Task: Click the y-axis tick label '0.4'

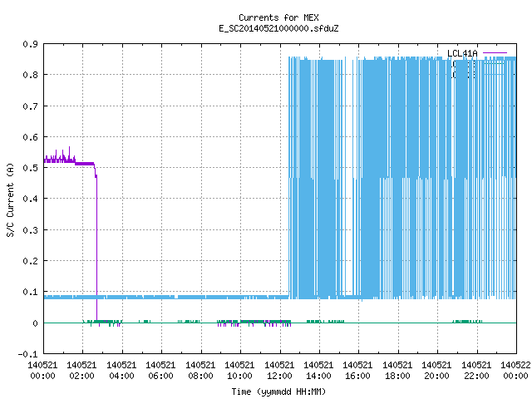Action: pos(31,199)
